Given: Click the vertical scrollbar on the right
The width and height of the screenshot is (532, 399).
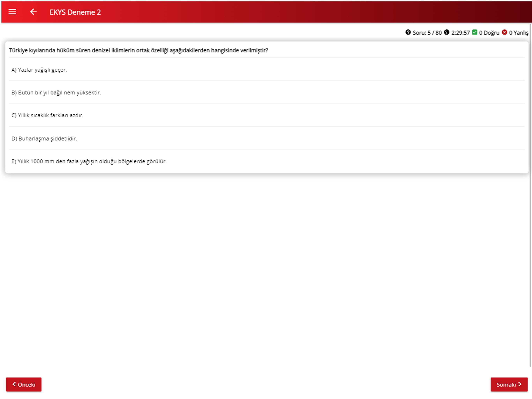Looking at the screenshot, I should click(530, 195).
